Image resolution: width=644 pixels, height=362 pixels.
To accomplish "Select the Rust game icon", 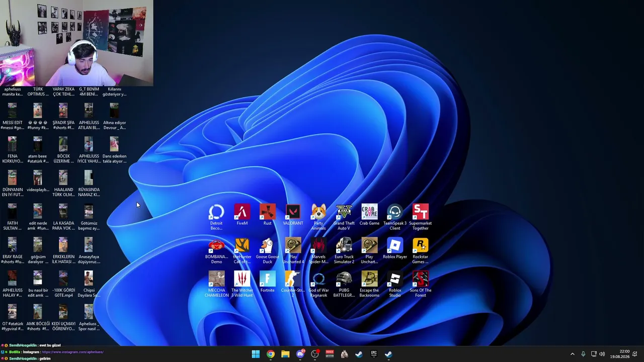I will pyautogui.click(x=267, y=215).
